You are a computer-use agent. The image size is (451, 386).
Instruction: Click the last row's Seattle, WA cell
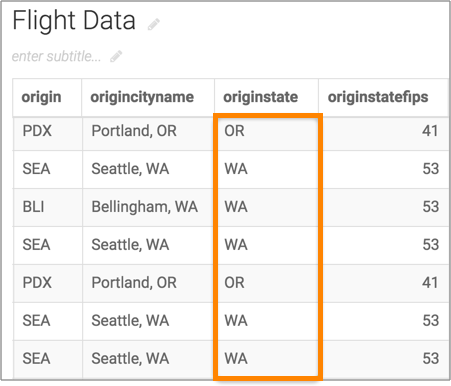[x=130, y=359]
